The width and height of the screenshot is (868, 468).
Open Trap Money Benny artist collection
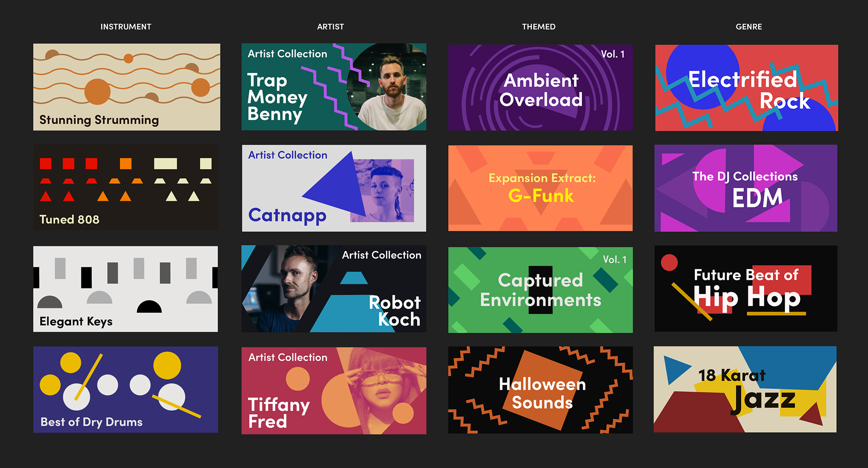click(x=334, y=87)
